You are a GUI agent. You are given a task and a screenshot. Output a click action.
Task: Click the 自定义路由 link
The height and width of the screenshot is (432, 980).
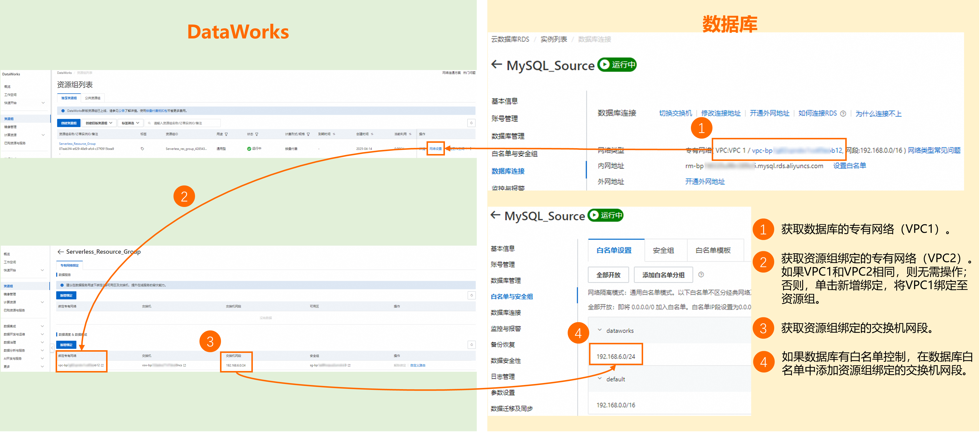click(418, 365)
